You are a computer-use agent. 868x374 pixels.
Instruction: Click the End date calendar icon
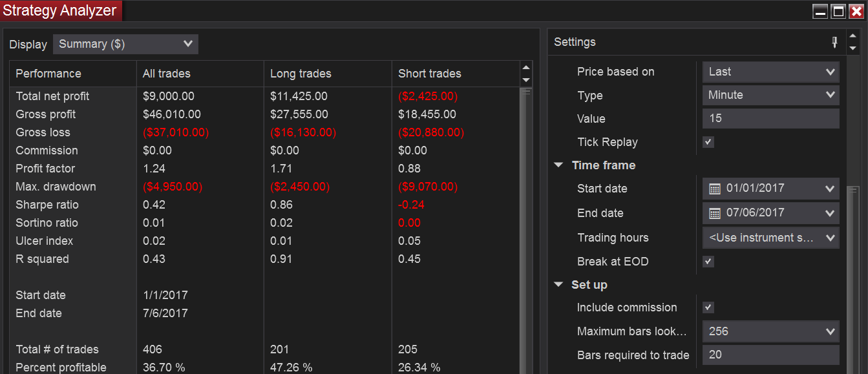(x=714, y=213)
